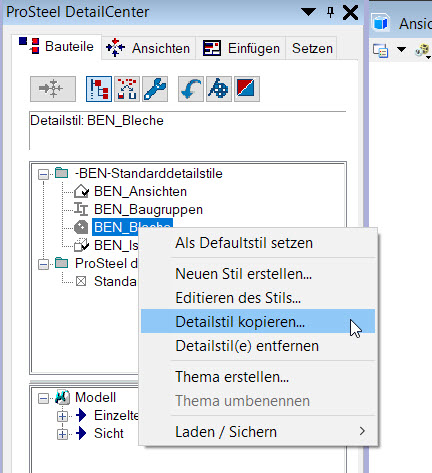Image resolution: width=432 pixels, height=473 pixels.
Task: Click the blue undo arrow icon
Action: click(191, 89)
